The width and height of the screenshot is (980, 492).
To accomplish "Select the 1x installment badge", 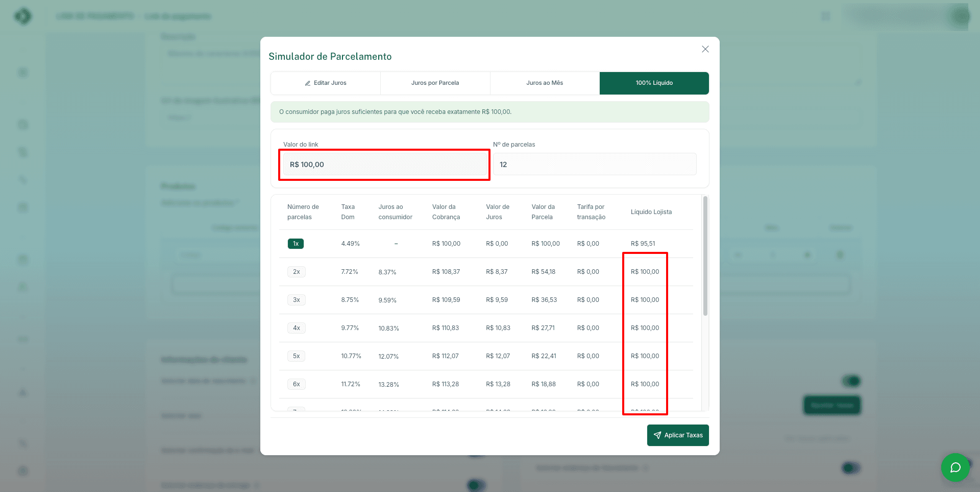I will point(296,244).
